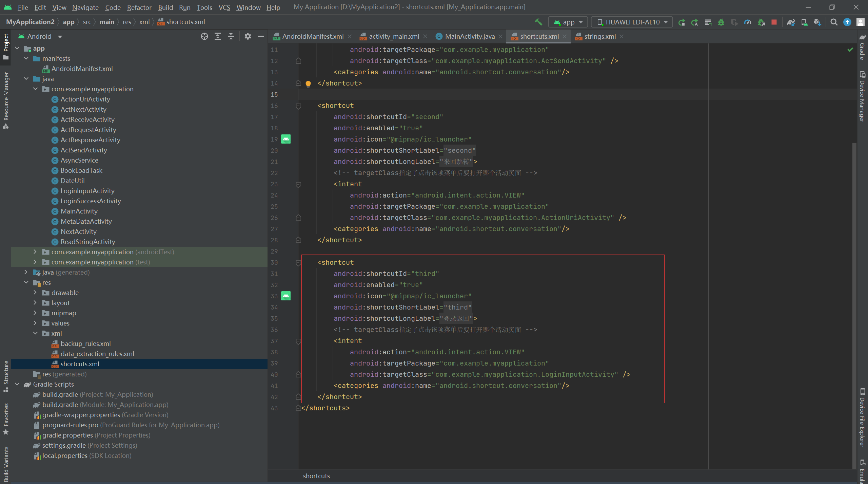
Task: Open the SDK Manager icon
Action: click(x=817, y=22)
